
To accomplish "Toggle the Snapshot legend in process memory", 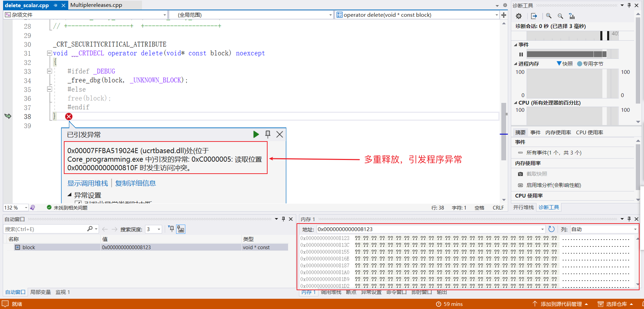I will (x=565, y=64).
